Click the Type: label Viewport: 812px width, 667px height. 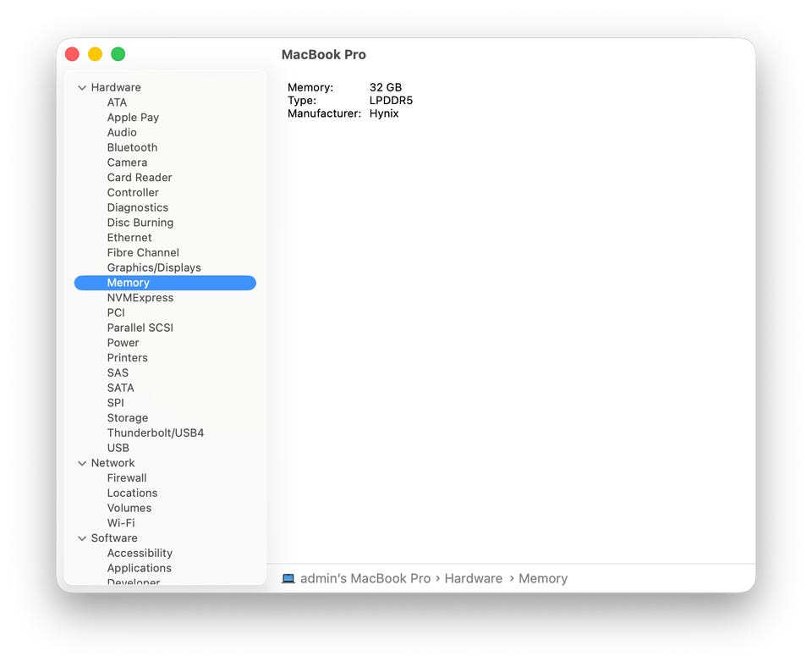(301, 101)
